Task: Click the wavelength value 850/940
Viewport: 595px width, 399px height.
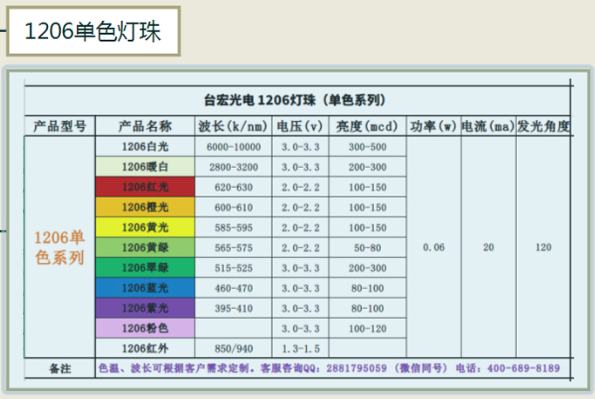Action: pos(233,349)
